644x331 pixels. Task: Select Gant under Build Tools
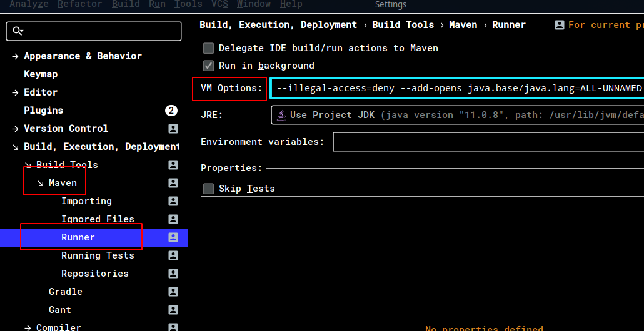pyautogui.click(x=60, y=309)
